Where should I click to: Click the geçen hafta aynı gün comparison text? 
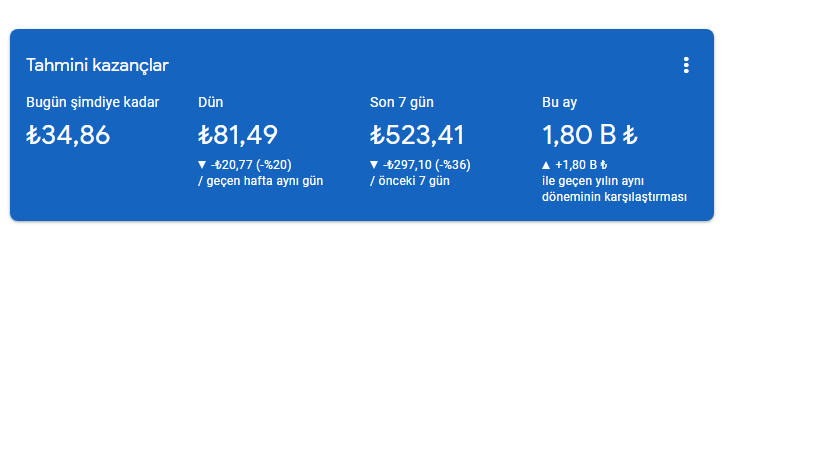(x=265, y=181)
